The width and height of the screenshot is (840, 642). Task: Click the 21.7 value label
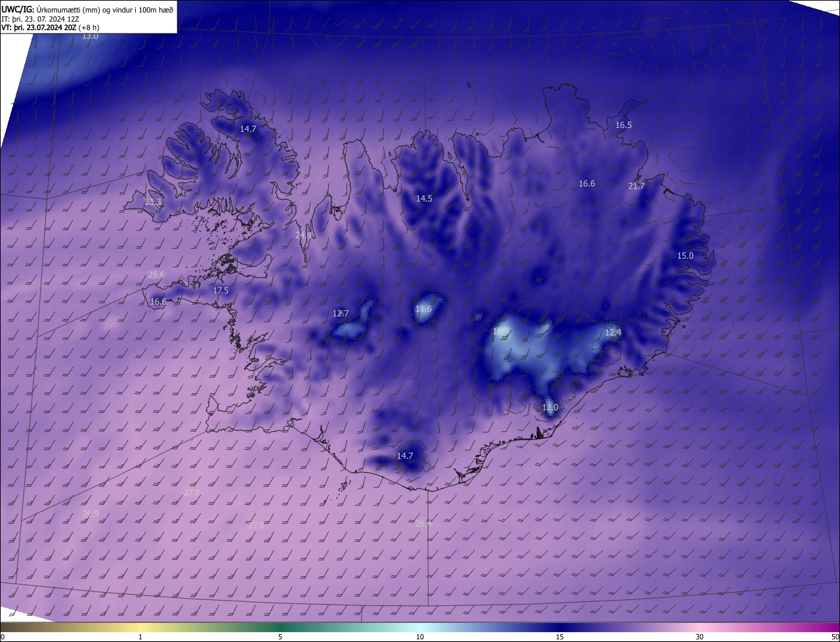[637, 186]
